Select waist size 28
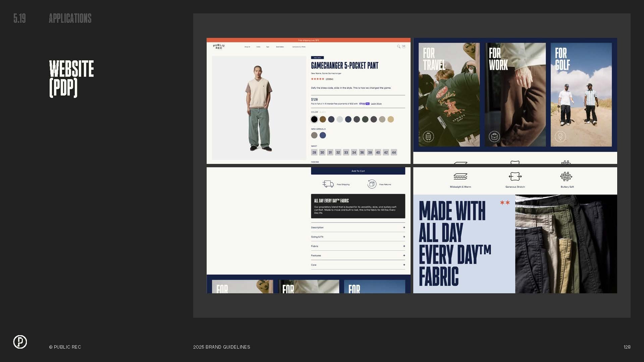This screenshot has width=644, height=362. pos(314,153)
